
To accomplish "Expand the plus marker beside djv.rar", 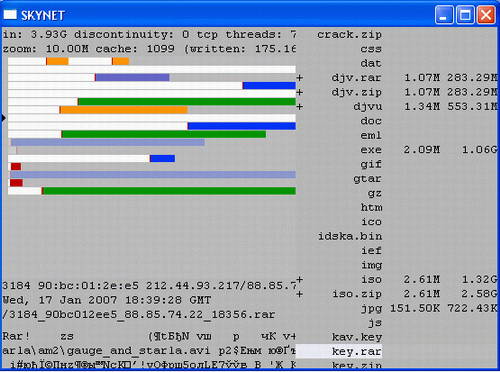I will coord(300,78).
